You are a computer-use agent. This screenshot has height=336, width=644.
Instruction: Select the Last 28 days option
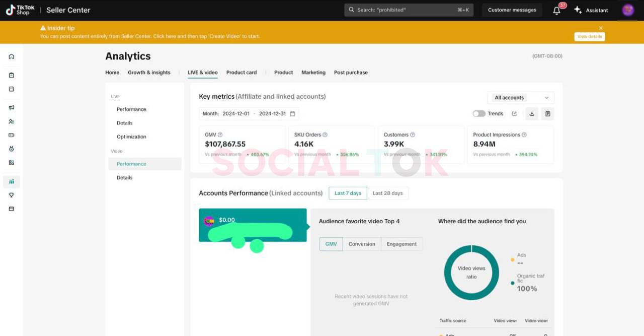point(387,193)
